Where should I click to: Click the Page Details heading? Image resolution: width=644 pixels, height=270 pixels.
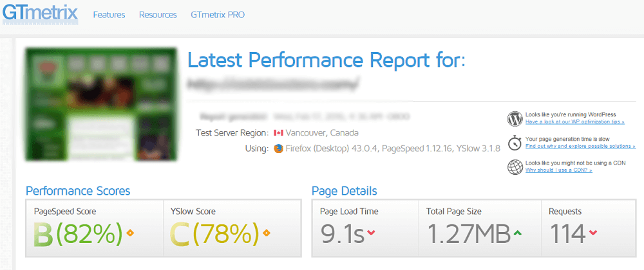(344, 191)
